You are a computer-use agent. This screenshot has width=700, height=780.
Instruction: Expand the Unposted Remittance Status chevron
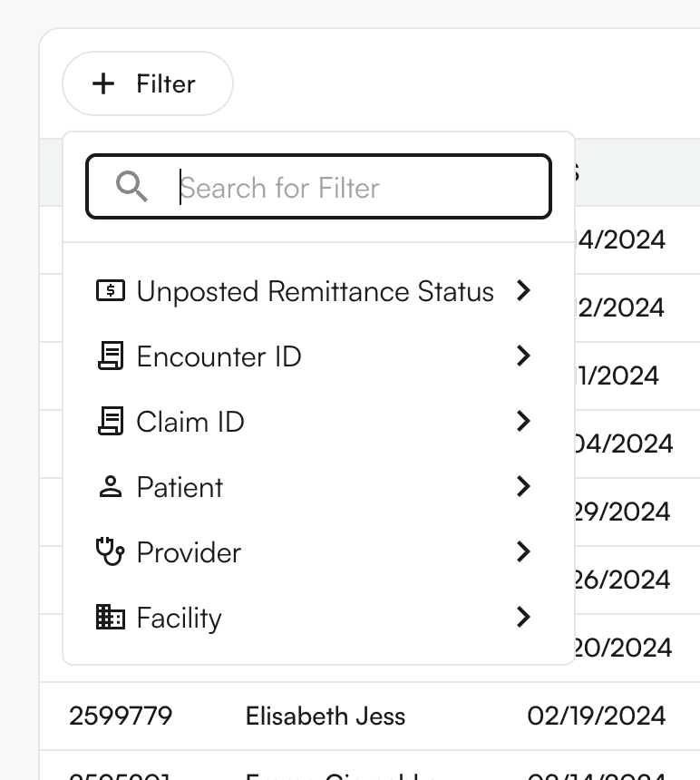pyautogui.click(x=522, y=291)
